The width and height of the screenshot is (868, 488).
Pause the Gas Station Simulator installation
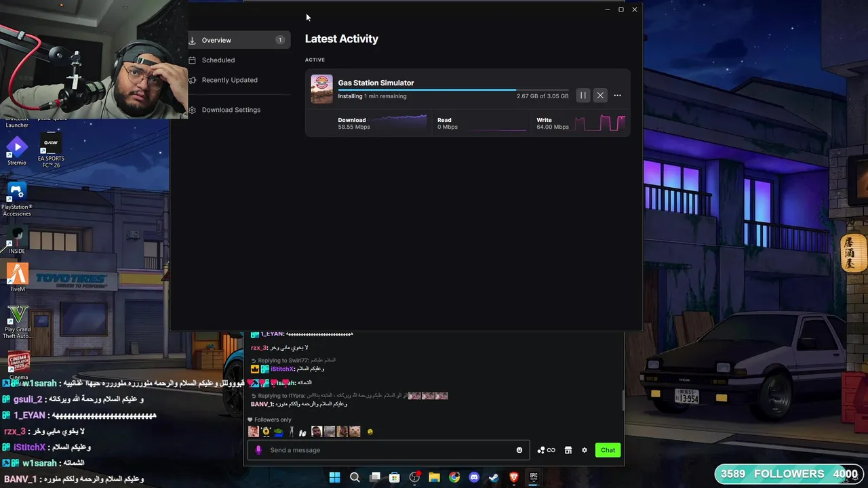pyautogui.click(x=583, y=96)
